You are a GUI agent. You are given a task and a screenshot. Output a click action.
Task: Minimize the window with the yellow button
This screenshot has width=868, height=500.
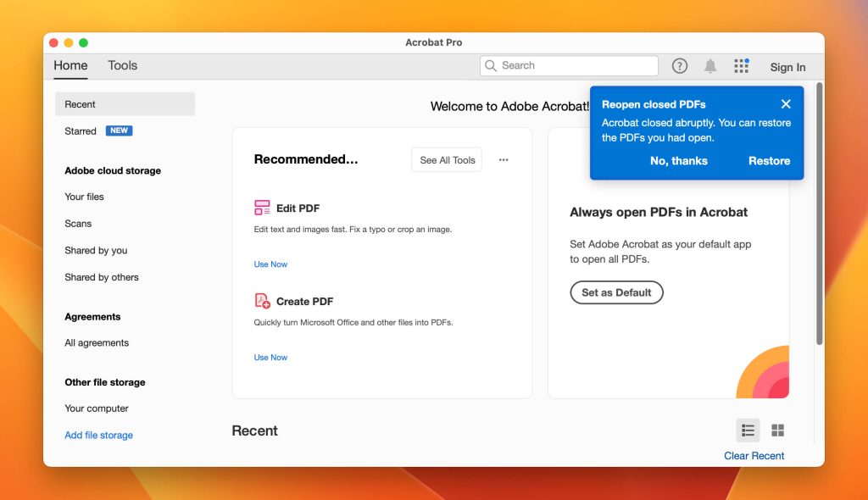(69, 42)
